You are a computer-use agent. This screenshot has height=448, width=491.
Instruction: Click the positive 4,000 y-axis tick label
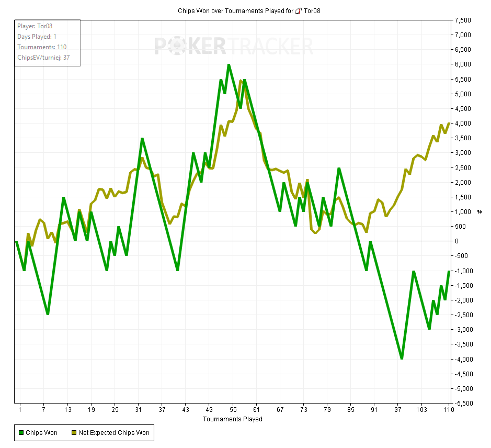pyautogui.click(x=463, y=124)
